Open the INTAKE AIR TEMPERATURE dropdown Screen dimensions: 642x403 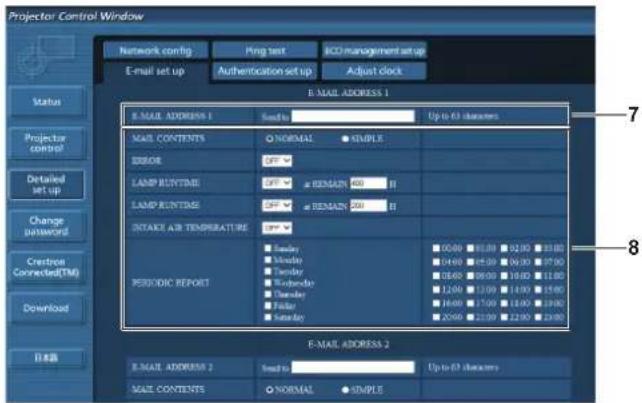pos(277,228)
